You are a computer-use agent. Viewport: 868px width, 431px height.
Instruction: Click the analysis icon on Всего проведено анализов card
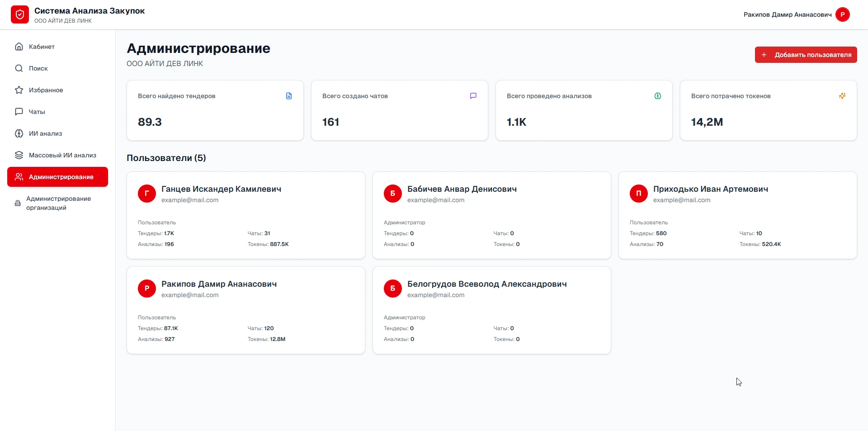[x=658, y=96]
